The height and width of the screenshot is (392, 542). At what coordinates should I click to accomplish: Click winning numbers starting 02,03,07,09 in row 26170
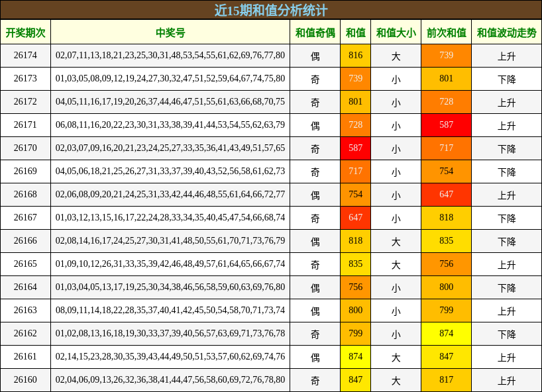tap(170, 148)
